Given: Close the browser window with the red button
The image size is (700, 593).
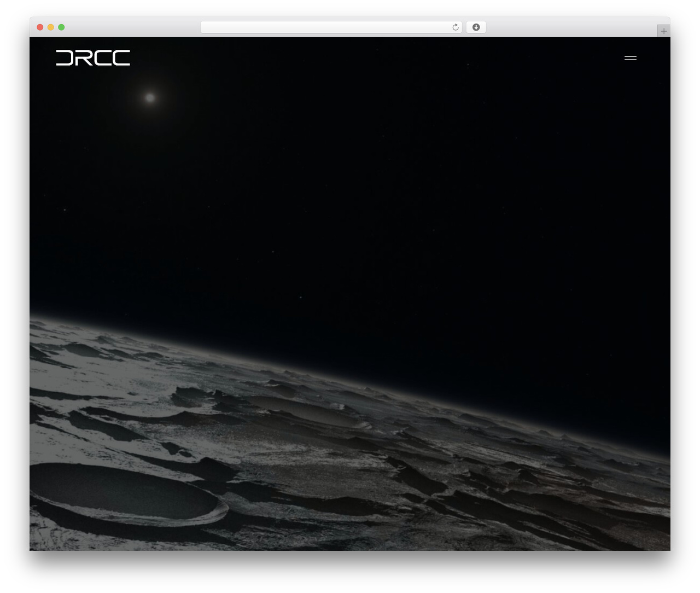Looking at the screenshot, I should click(x=40, y=27).
